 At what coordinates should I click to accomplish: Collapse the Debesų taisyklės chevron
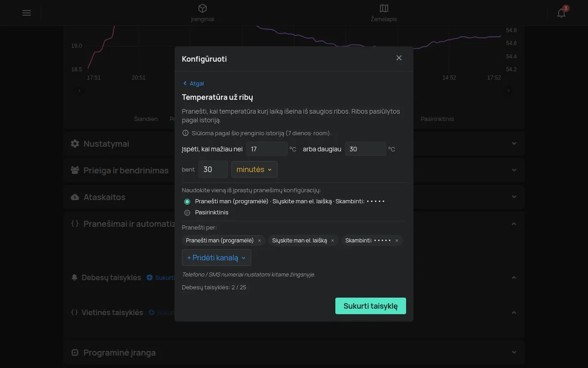[514, 277]
